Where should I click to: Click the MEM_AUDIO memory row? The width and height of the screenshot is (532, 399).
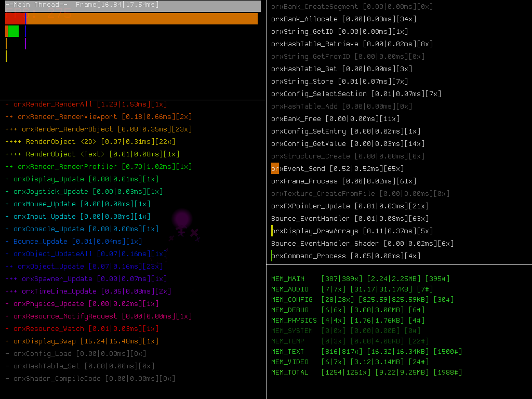352,289
